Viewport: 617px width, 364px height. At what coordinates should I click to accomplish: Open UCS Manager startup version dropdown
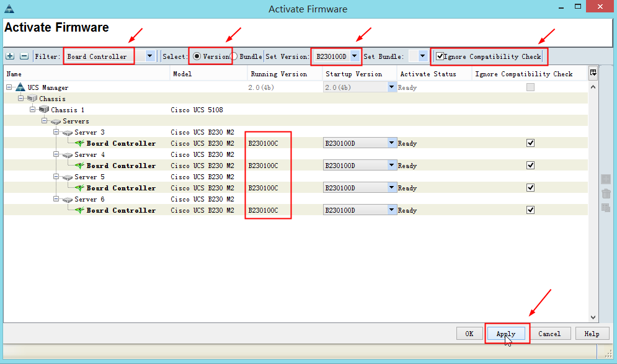coord(391,87)
